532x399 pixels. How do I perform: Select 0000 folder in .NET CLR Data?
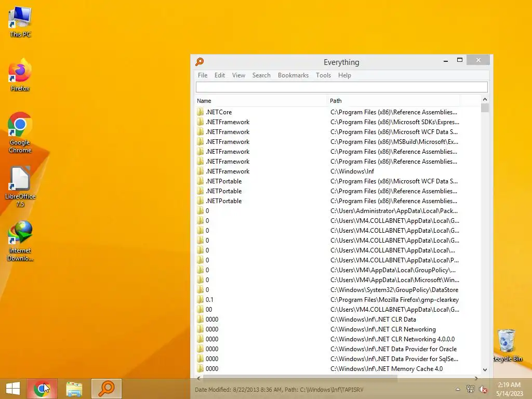pos(338,320)
